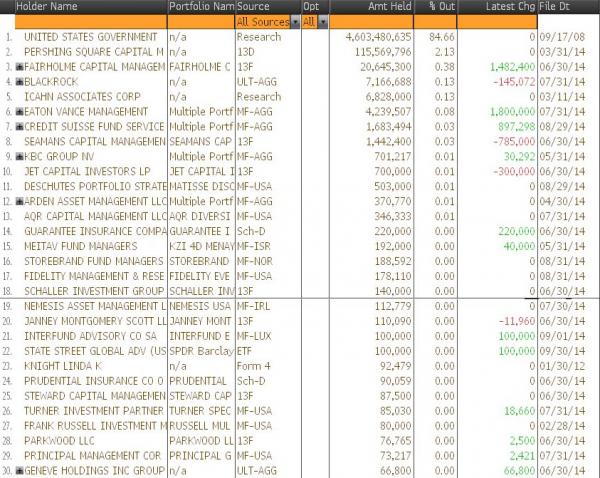600x478 pixels.
Task: Select Schaller Investment Group holder name
Action: coord(94,291)
